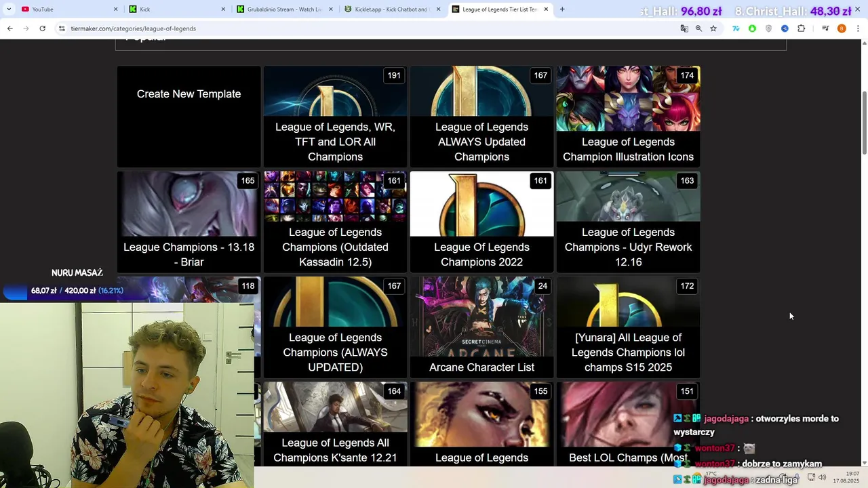Open League Champions 13.18 Briar template

tap(189, 222)
